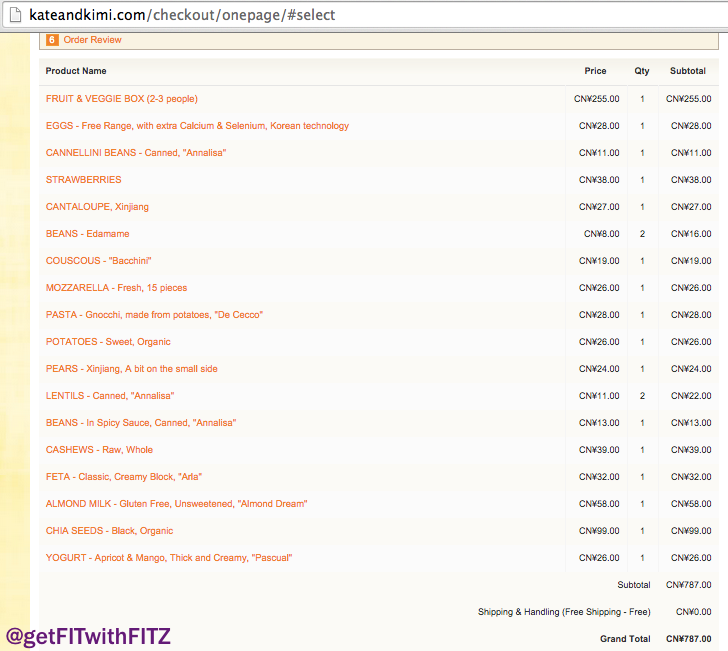Click the CN¥19.00 Couscous price

599,260
